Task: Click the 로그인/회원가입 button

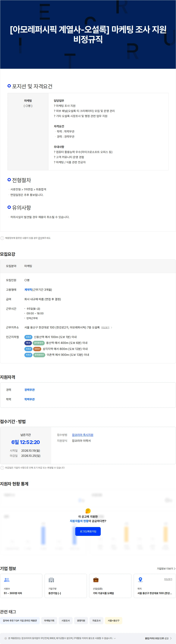Action: click(x=88, y=531)
